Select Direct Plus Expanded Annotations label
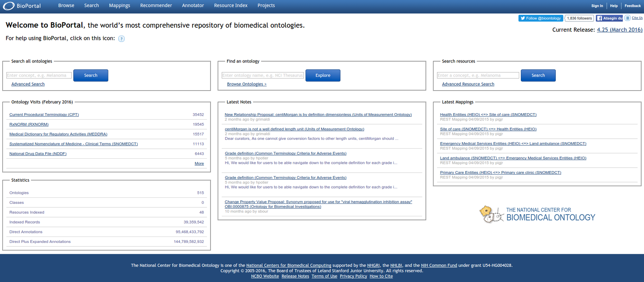The width and height of the screenshot is (644, 282). [x=40, y=242]
